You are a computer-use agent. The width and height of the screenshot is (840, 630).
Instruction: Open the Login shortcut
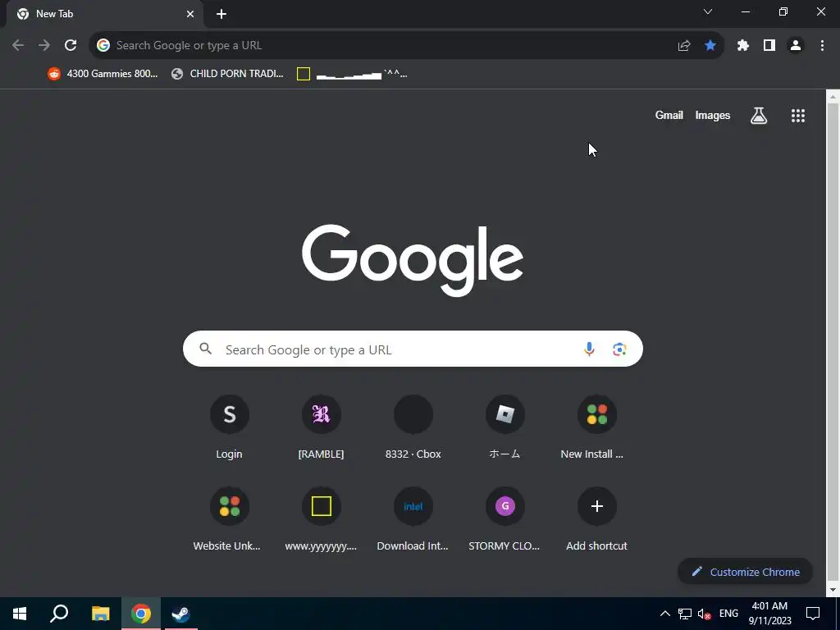[230, 427]
